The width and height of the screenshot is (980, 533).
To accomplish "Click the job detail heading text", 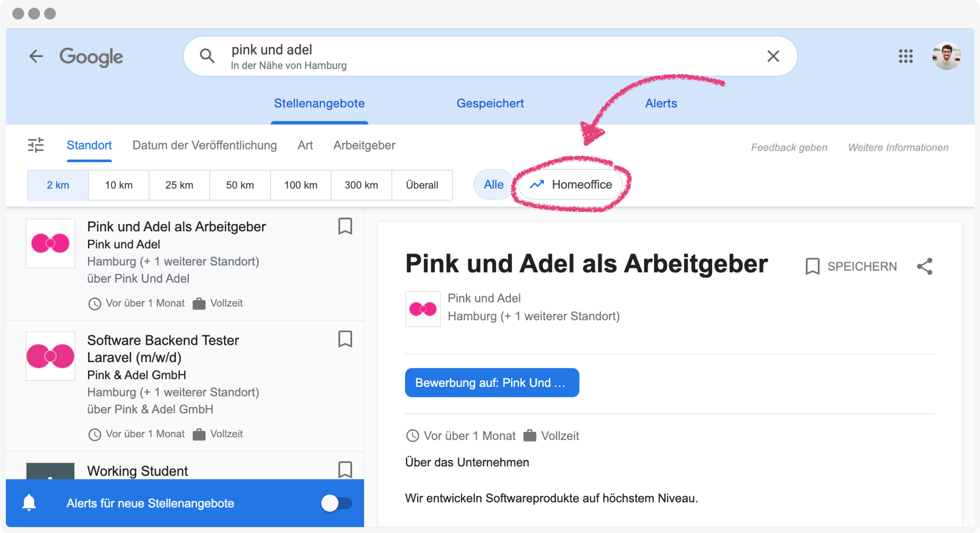I will pyautogui.click(x=586, y=263).
